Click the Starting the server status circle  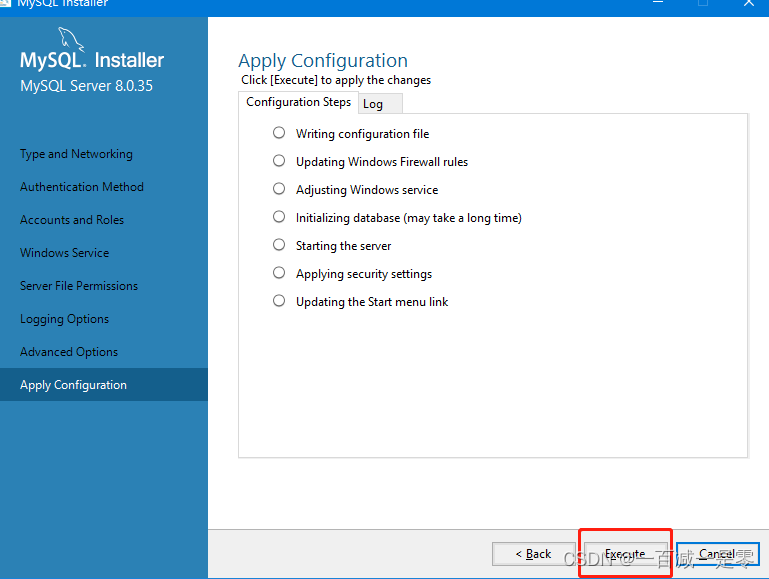pyautogui.click(x=279, y=245)
